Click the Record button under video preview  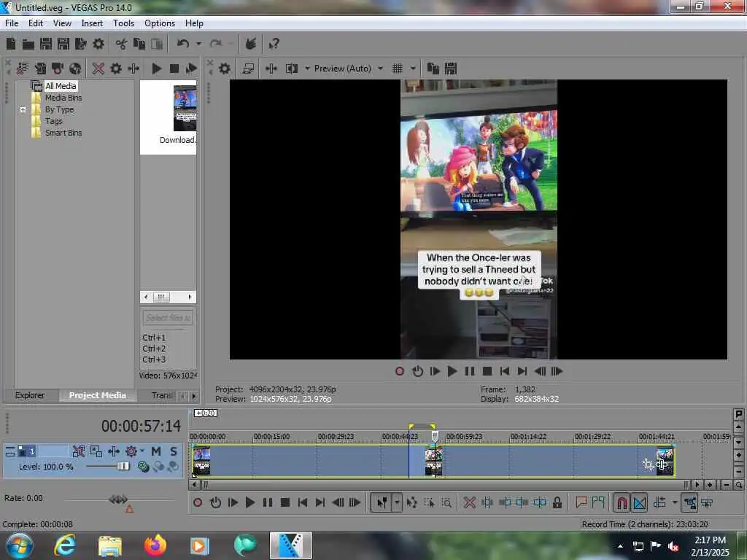pos(400,371)
